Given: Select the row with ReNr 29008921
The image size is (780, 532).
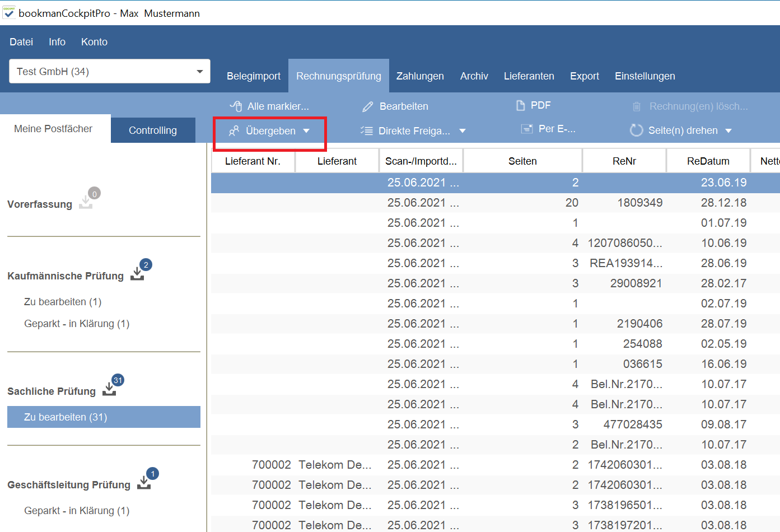Looking at the screenshot, I should 496,283.
